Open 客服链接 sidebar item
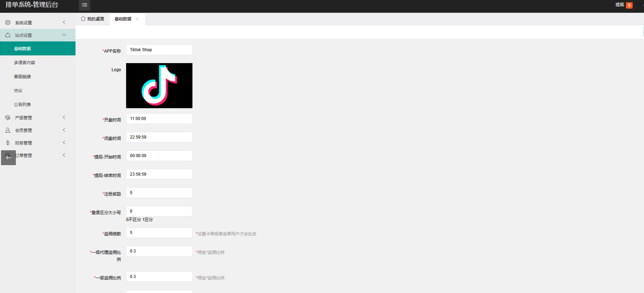This screenshot has width=644, height=293. 22,77
